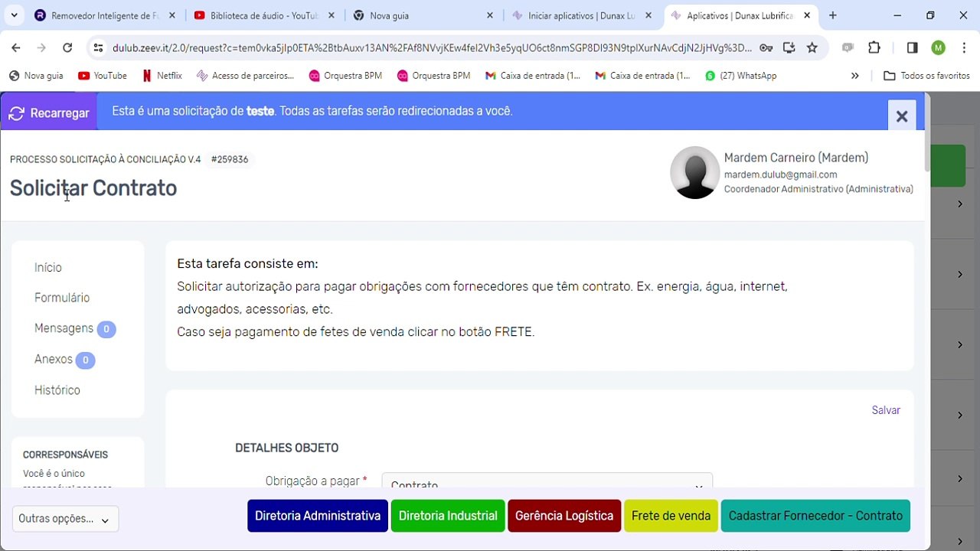Click the Solicitar Contrato heading

coord(93,188)
